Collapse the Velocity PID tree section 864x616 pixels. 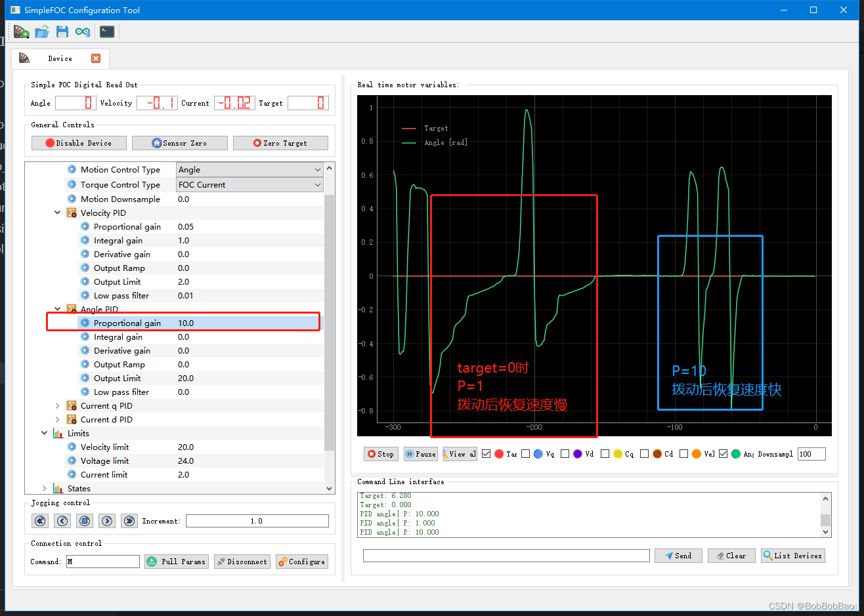point(57,213)
